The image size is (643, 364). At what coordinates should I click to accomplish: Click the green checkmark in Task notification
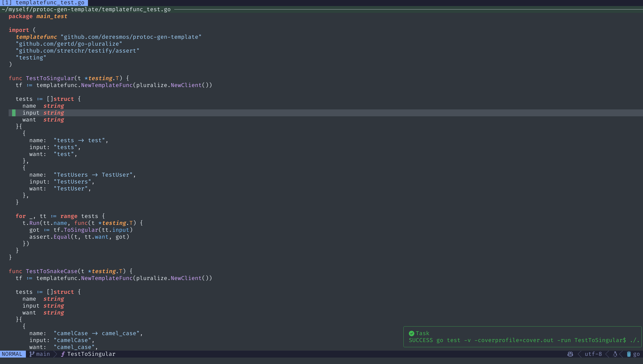[411, 333]
